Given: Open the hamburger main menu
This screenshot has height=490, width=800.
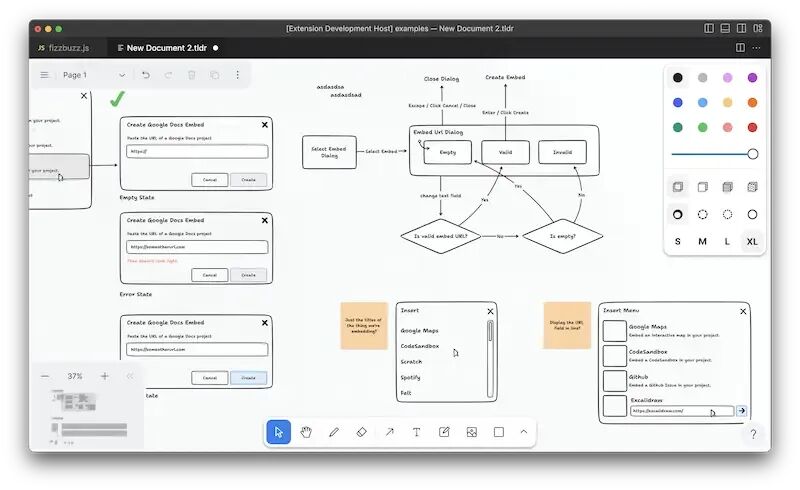Looking at the screenshot, I should pyautogui.click(x=44, y=75).
